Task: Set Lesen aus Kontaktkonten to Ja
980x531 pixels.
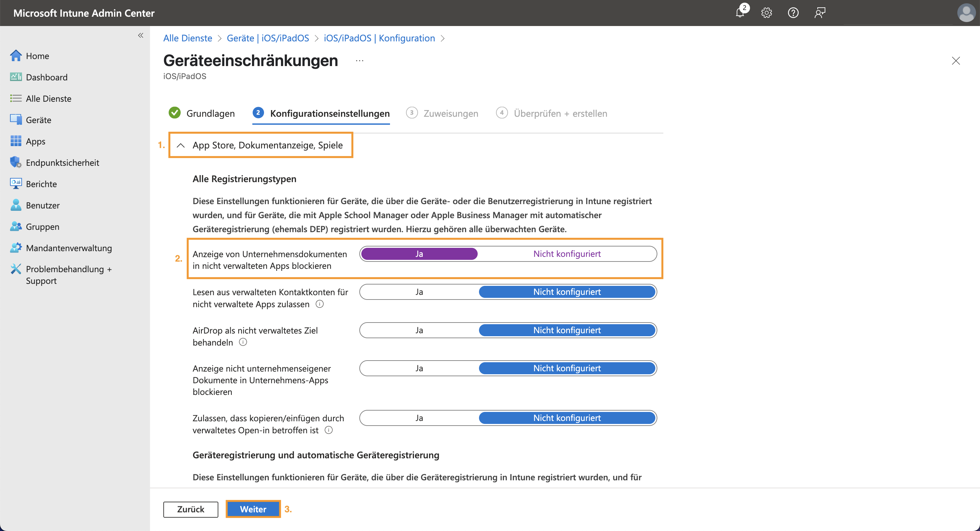Action: click(419, 292)
